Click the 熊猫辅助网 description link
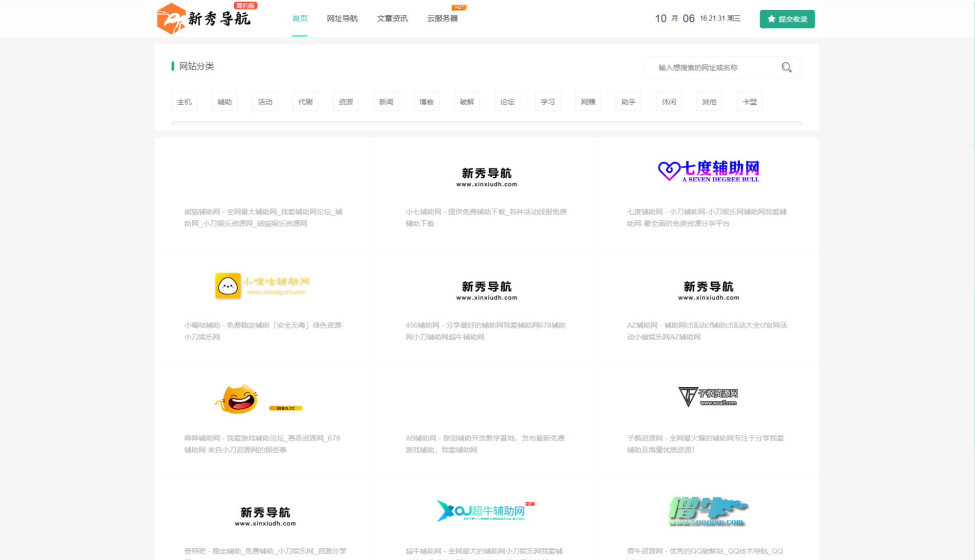 click(263, 218)
